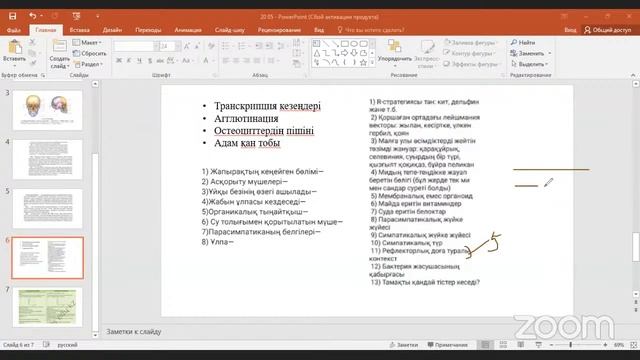Screen dimensions: 640x360
Task: Select the triangle shape in gallery
Action: (x=317, y=53)
